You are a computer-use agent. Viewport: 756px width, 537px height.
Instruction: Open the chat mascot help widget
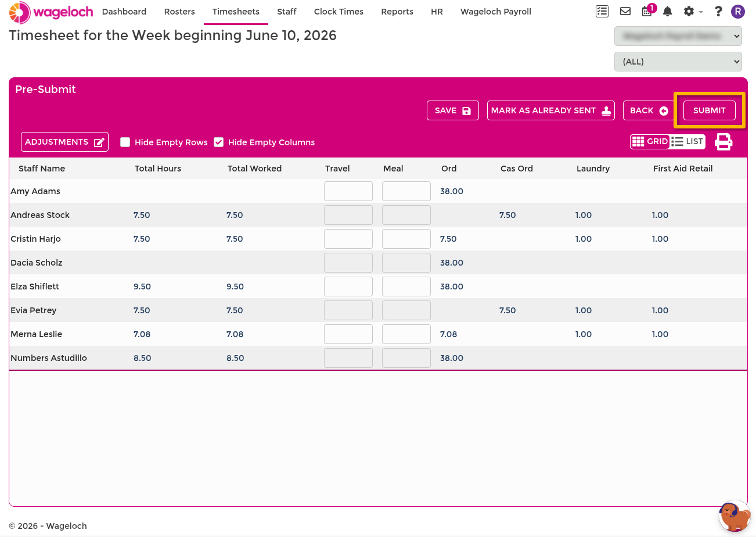735,515
